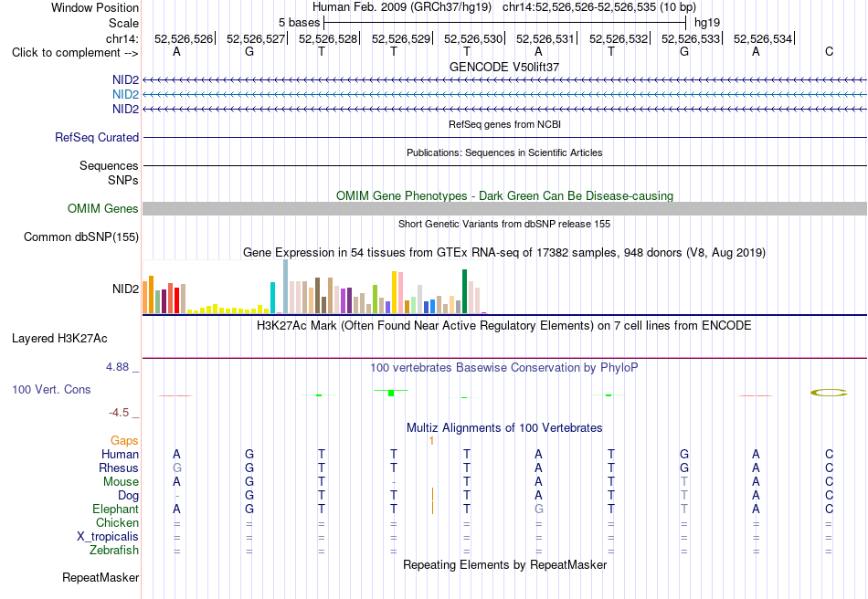This screenshot has width=868, height=599.
Task: Open Short Genetic Variants from dbSNP title
Action: tap(504, 224)
